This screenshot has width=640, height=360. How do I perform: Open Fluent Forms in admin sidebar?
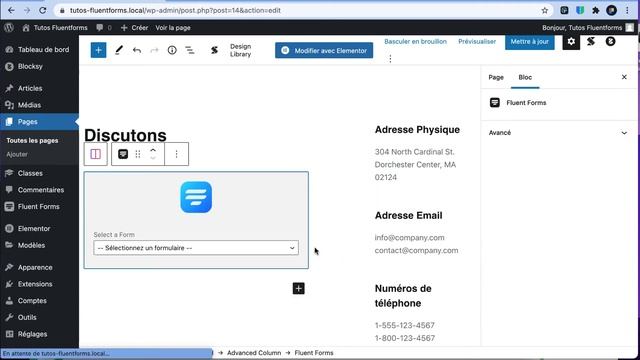tap(39, 207)
